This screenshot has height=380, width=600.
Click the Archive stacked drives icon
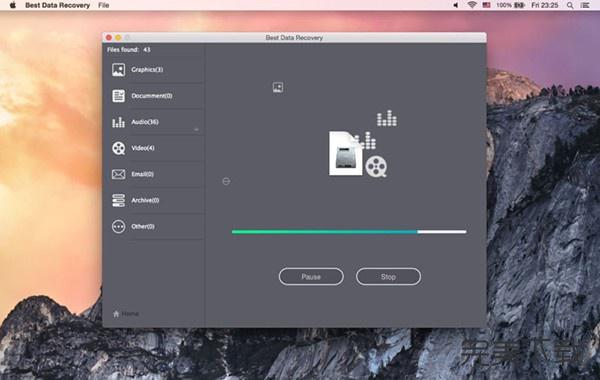click(118, 200)
